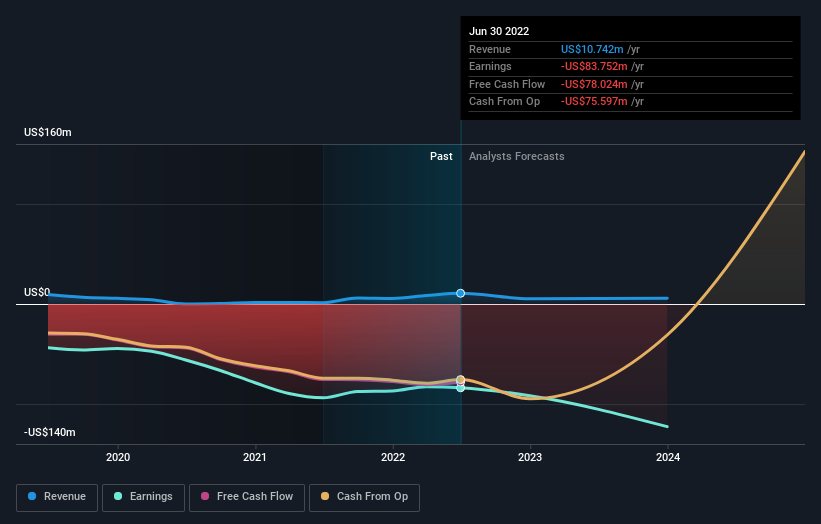Click the Jun 30 2022 tooltip date
Screen dimensions: 821x524
[499, 31]
